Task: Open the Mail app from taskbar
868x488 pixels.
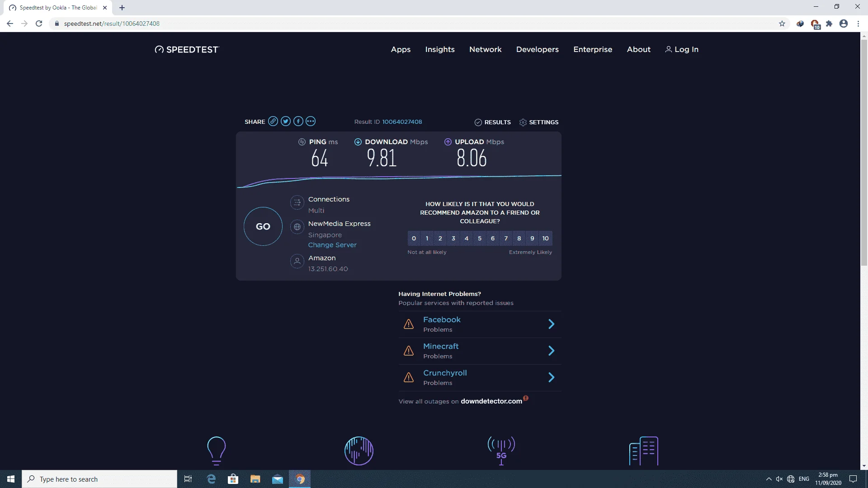Action: (x=278, y=479)
